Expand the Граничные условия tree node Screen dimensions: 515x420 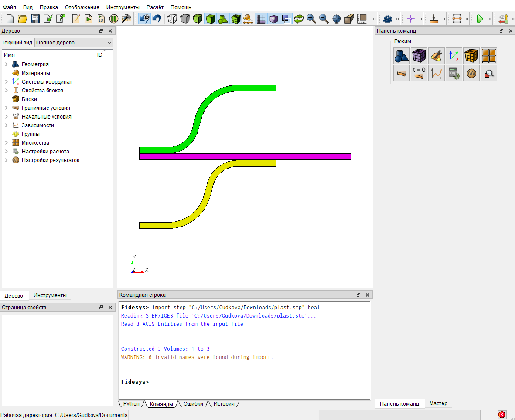point(6,108)
